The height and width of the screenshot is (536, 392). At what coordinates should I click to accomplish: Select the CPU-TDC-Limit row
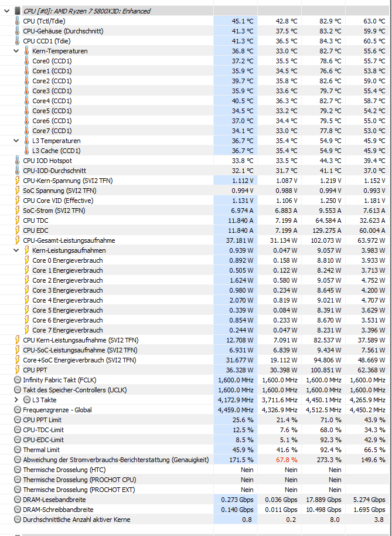pos(196,430)
